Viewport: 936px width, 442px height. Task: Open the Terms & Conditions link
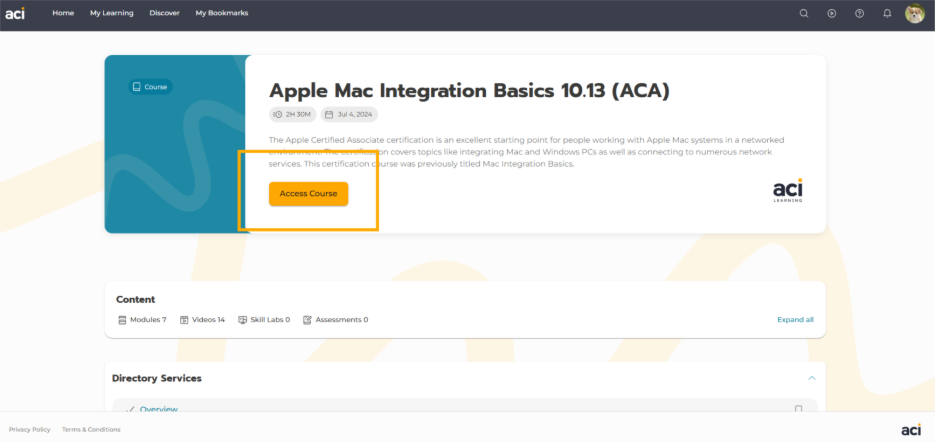tap(91, 429)
